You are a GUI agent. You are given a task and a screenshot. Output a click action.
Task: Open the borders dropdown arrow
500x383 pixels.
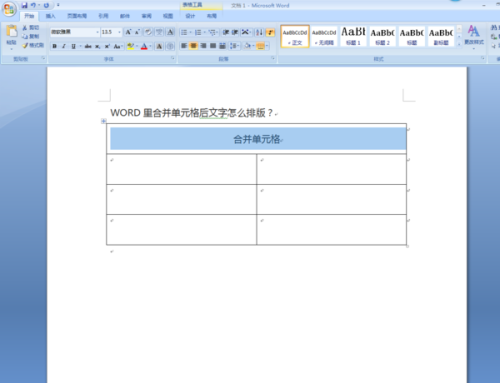267,46
